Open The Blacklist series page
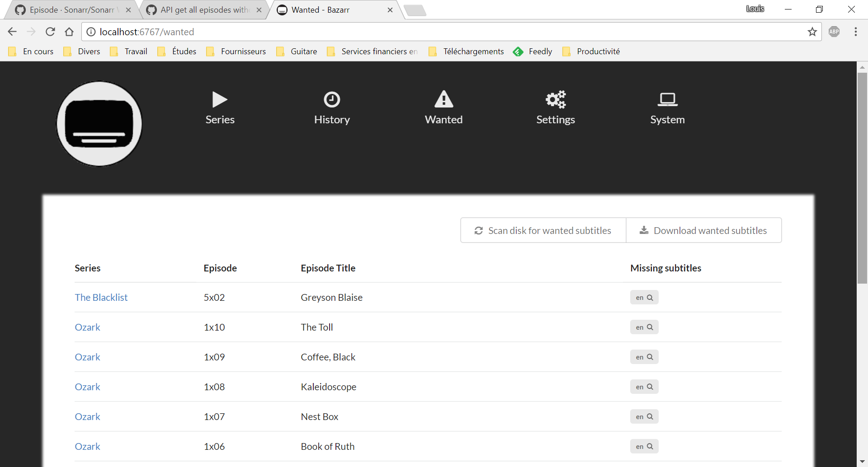This screenshot has height=467, width=868. (101, 297)
